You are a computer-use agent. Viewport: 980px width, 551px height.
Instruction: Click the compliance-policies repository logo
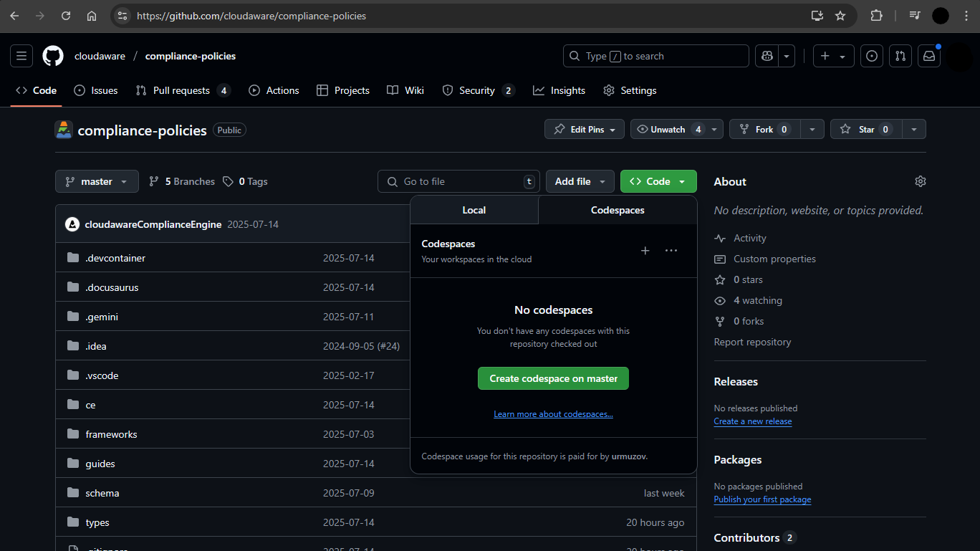point(64,130)
